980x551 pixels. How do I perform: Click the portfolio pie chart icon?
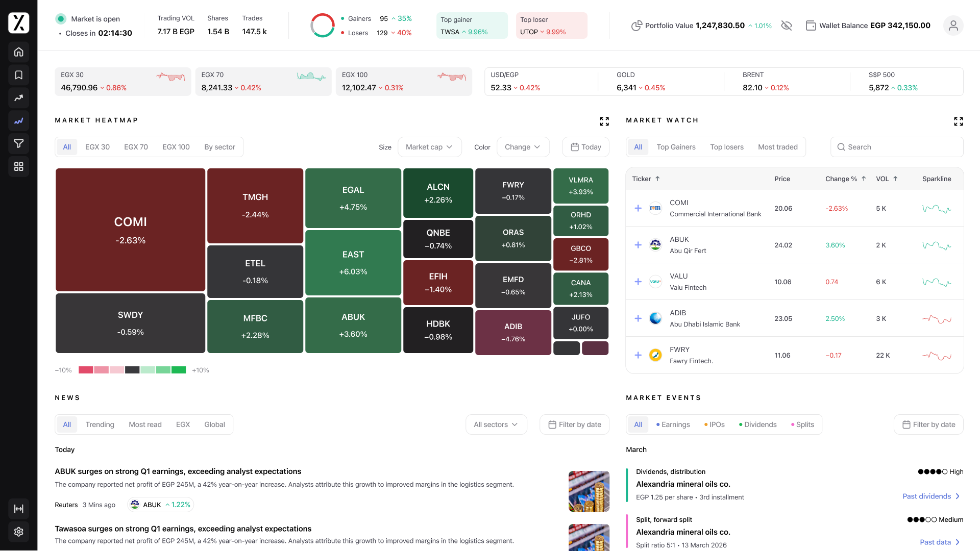[x=636, y=26]
